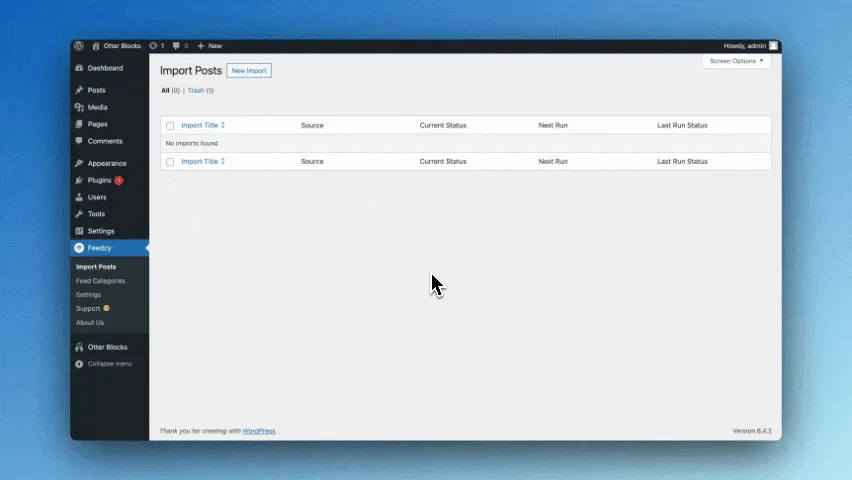Viewport: 852px width, 480px height.
Task: Show the Trash imports filter
Action: 196,90
